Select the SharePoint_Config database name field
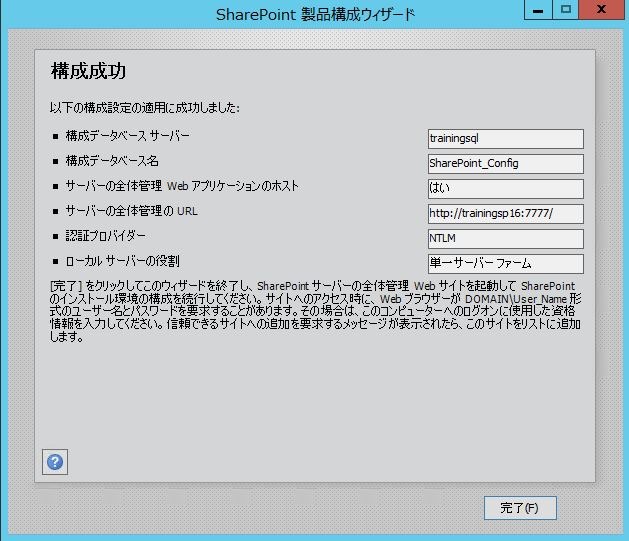This screenshot has height=541, width=629. [505, 164]
